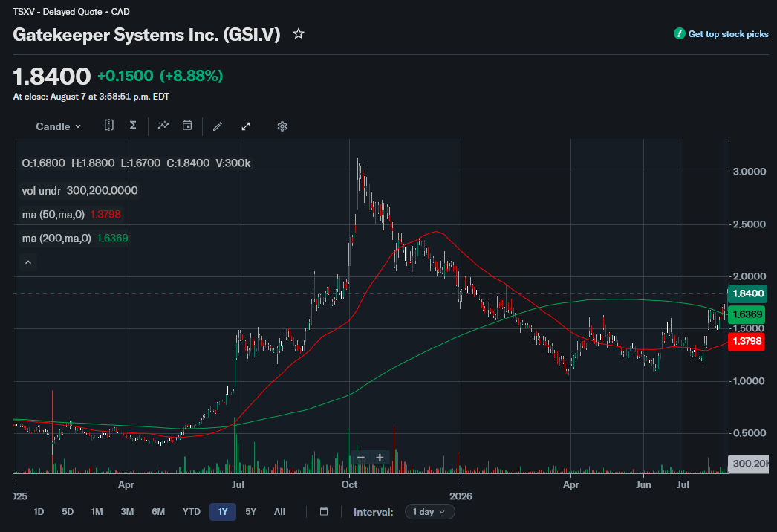The height and width of the screenshot is (532, 777).
Task: Click the Interval: label text
Action: 373,512
